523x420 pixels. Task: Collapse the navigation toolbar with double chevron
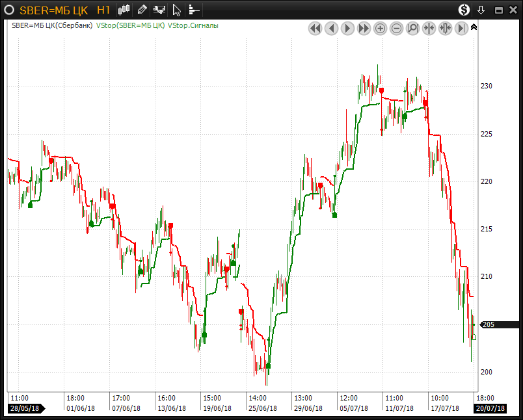[x=474, y=27]
